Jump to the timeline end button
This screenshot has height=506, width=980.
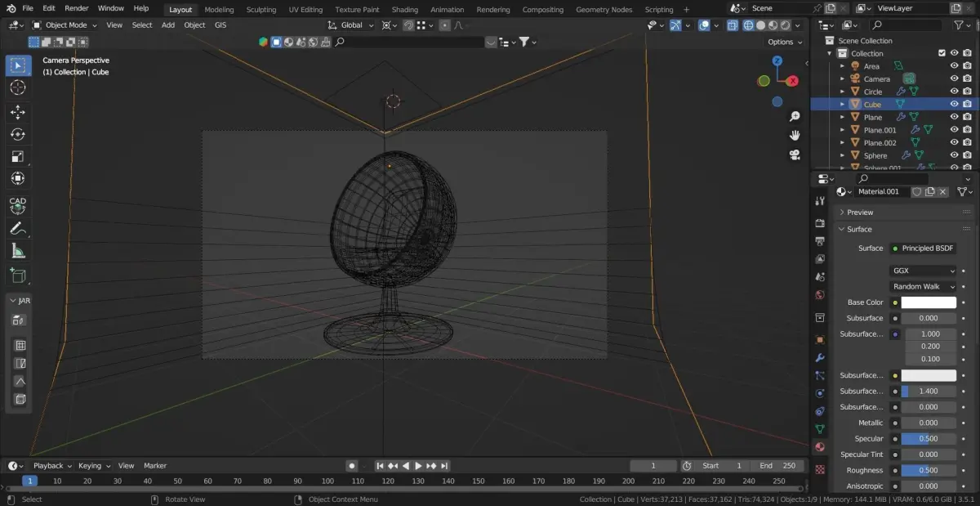pyautogui.click(x=444, y=466)
